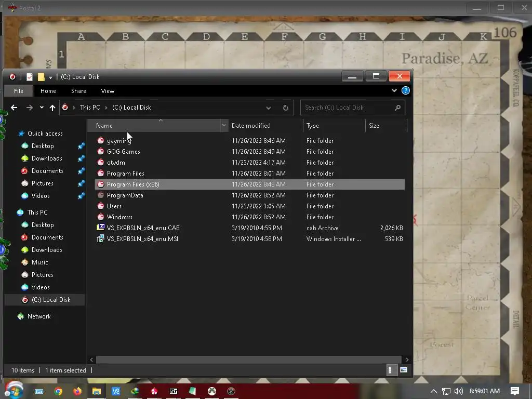Refresh the current folder view
This screenshot has width=532, height=399.
pyautogui.click(x=286, y=108)
